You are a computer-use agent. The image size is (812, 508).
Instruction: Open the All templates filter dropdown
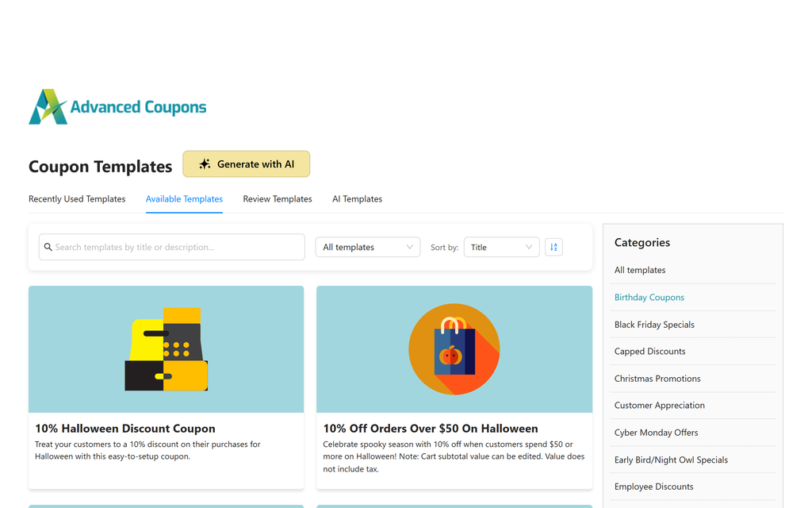click(x=368, y=248)
